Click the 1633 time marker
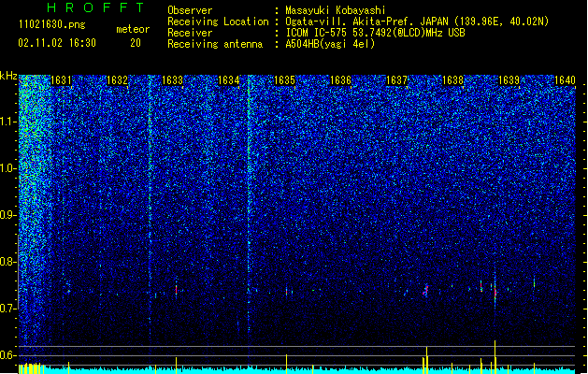The width and height of the screenshot is (588, 374). point(173,80)
